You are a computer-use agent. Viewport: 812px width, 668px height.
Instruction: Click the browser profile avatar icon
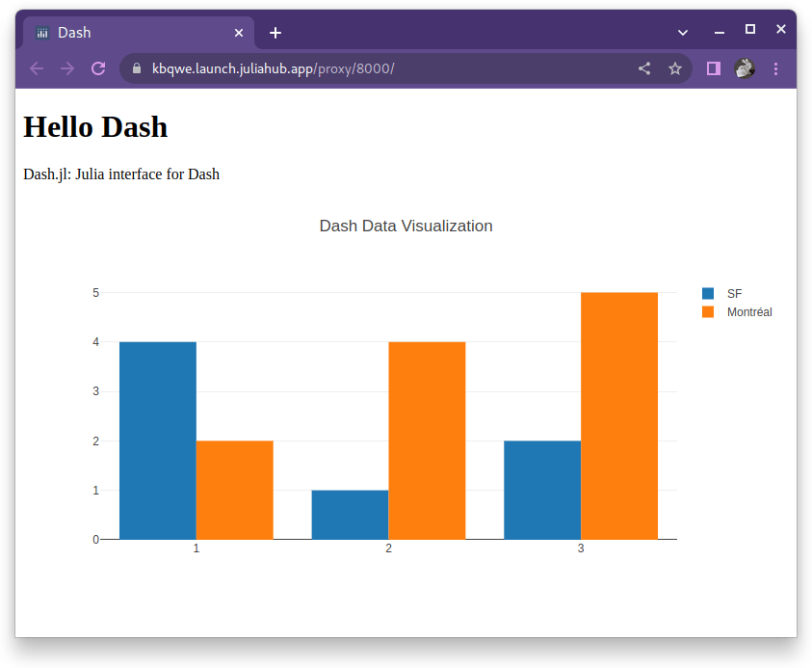745,68
